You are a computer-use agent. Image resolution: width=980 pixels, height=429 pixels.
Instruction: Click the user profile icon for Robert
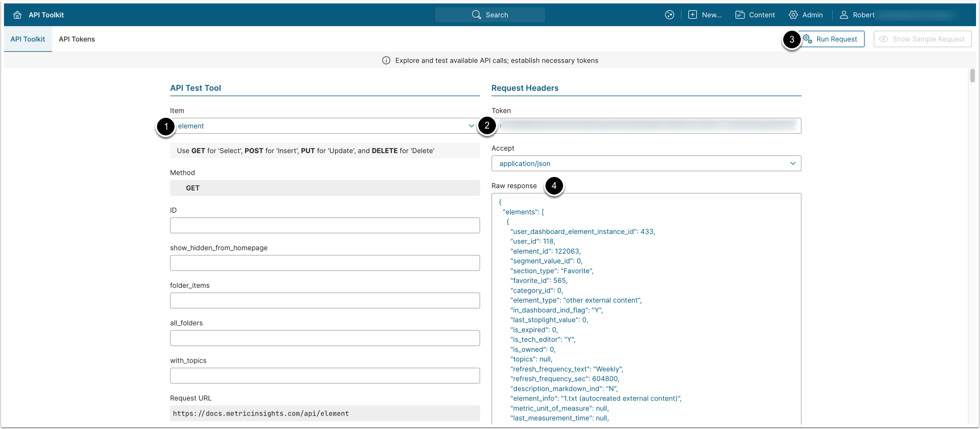844,15
